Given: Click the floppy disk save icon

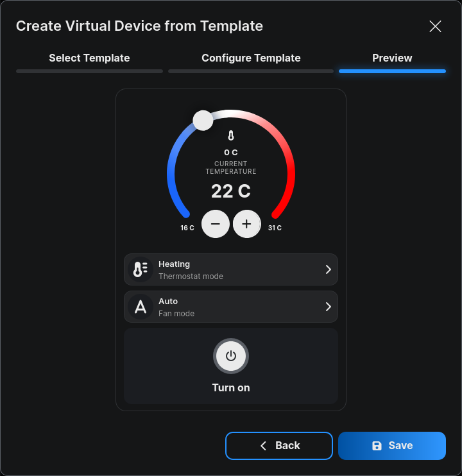Looking at the screenshot, I should tap(377, 446).
